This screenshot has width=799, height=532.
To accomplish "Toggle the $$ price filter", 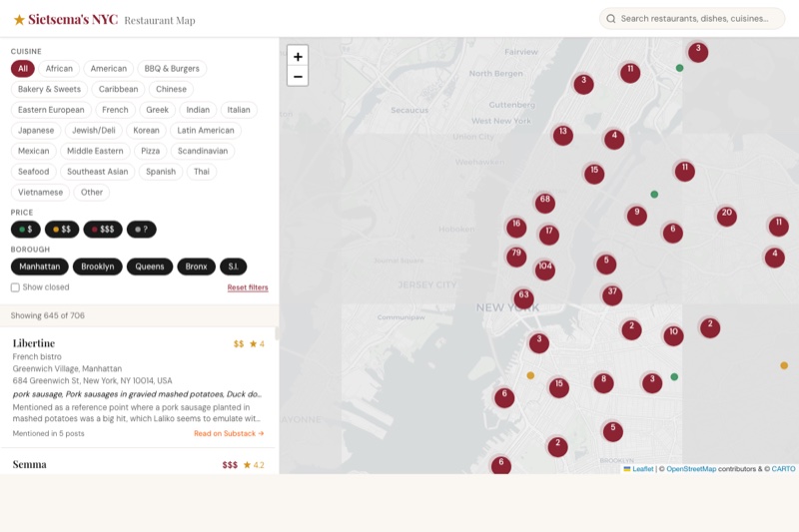I will point(62,230).
